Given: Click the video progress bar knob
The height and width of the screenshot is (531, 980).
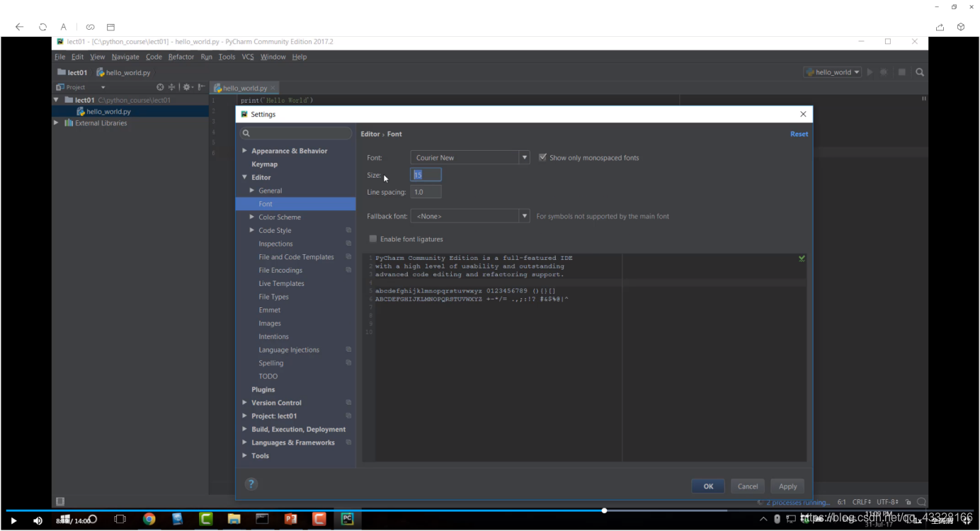Looking at the screenshot, I should pos(604,510).
